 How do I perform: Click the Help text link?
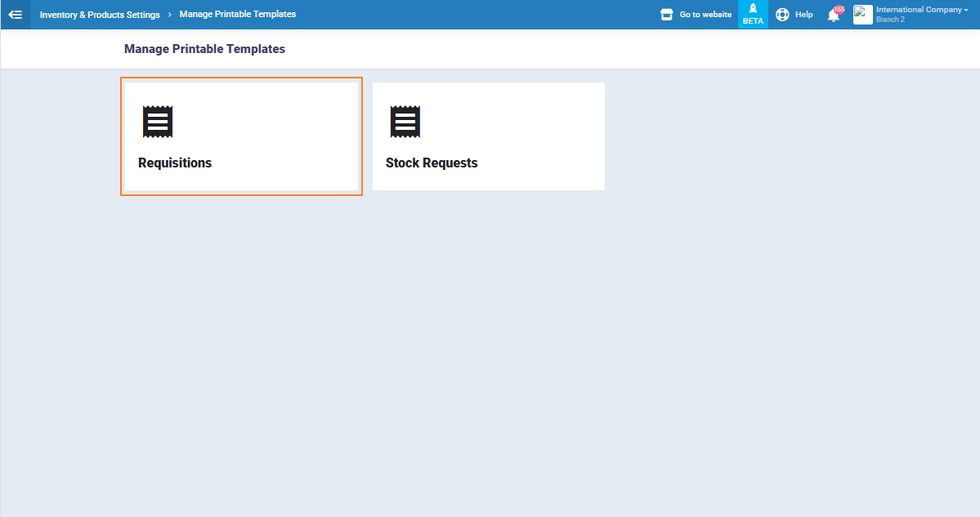coord(803,15)
